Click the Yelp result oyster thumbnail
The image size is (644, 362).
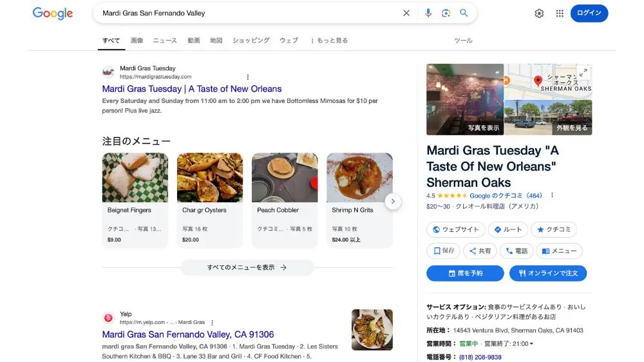[x=372, y=330]
